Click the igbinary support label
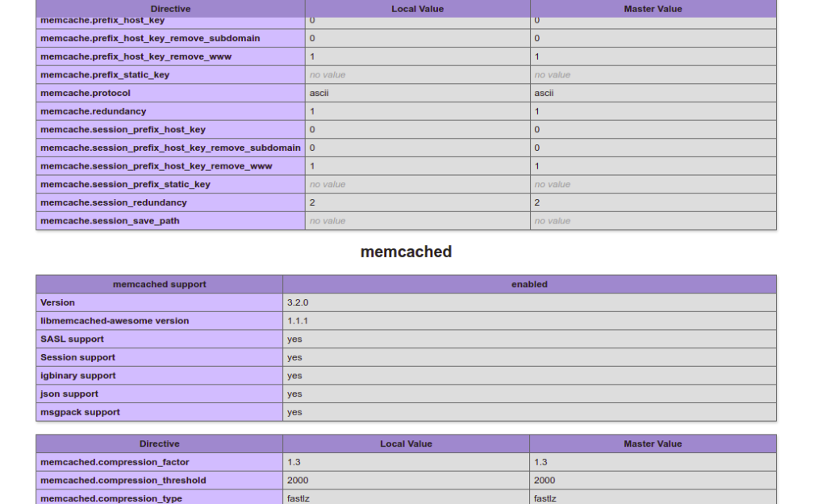This screenshot has height=504, width=826. tap(78, 376)
